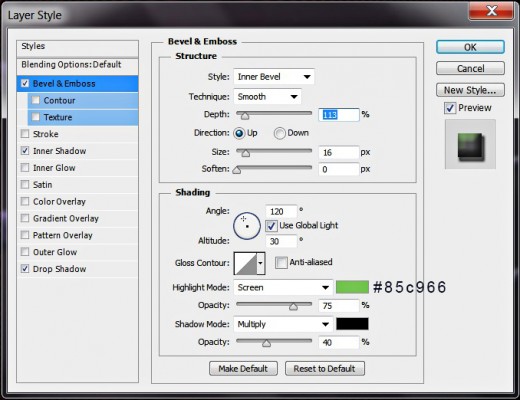Screen dimensions: 520x400
Task: Click the Reset to Default button
Action: click(325, 369)
